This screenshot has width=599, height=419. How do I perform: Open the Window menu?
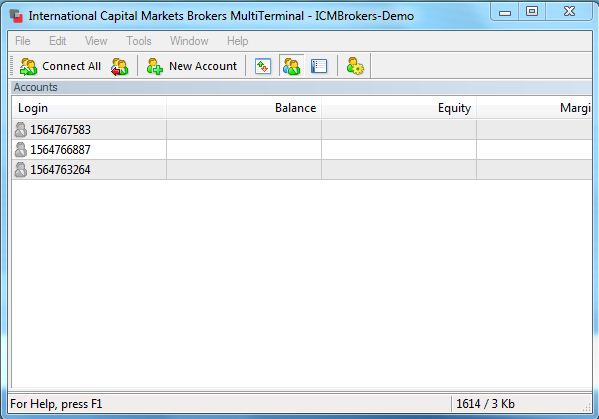click(189, 41)
